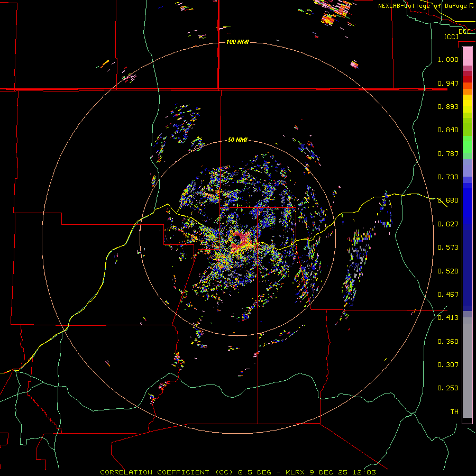Viewport: 476px width, 476px height.
Task: Click the 0.360 scale value
Action: coord(448,342)
